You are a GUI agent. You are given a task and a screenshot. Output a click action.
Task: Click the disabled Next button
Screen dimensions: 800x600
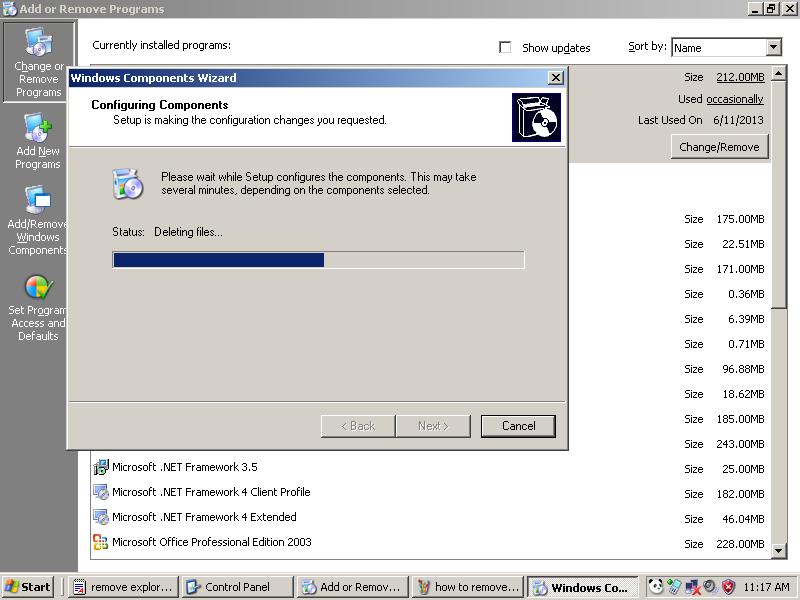433,426
